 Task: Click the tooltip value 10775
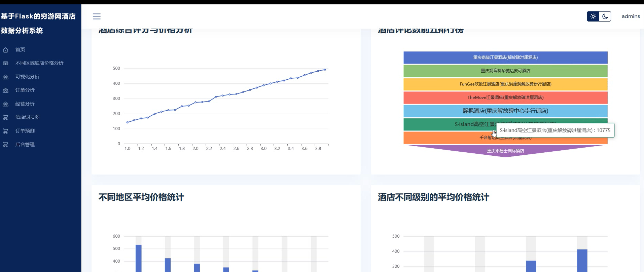pyautogui.click(x=603, y=130)
